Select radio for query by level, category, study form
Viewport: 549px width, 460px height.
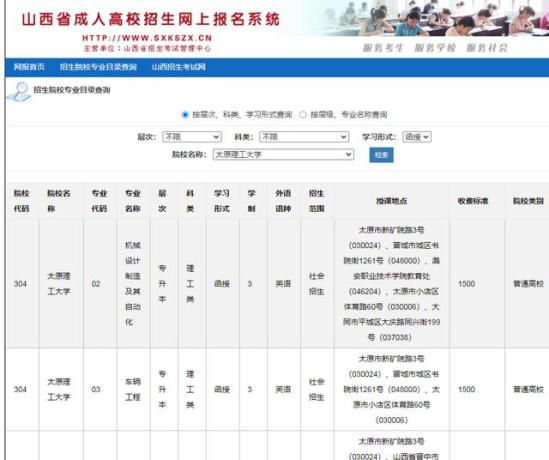tap(185, 115)
